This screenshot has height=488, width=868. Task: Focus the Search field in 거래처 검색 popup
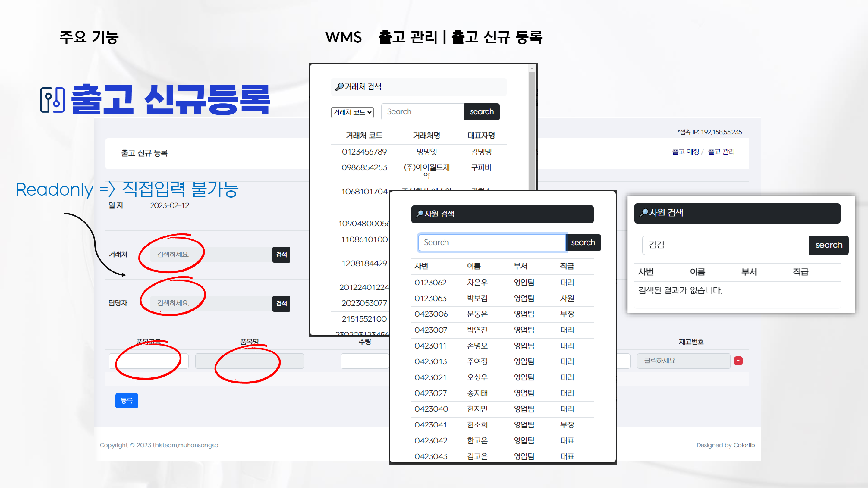pos(423,112)
